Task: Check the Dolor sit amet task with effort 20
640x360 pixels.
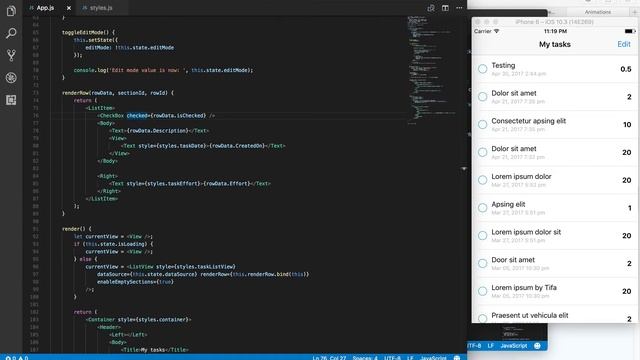Action: (x=482, y=152)
